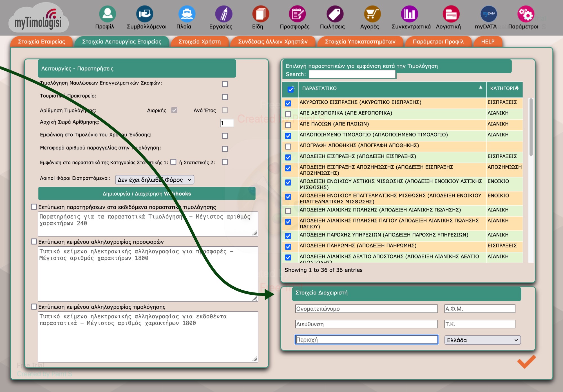Open the Είδη items icon
The height and width of the screenshot is (392, 563).
point(260,14)
